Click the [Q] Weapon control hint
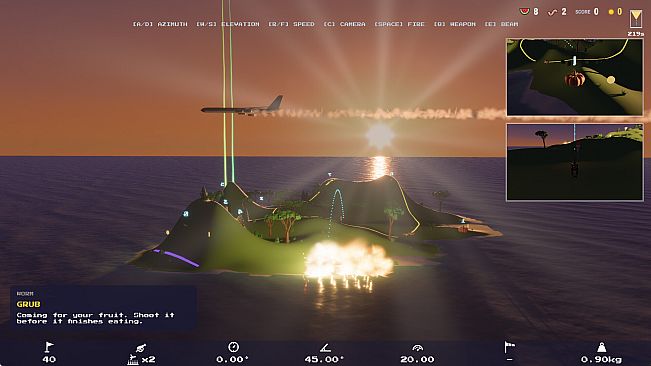Viewport: 651px width, 366px height. point(455,24)
